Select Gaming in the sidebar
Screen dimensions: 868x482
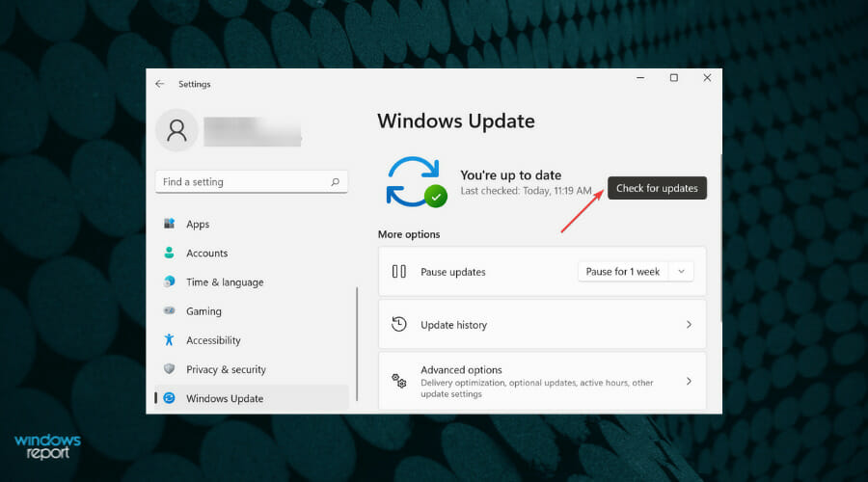point(252,311)
